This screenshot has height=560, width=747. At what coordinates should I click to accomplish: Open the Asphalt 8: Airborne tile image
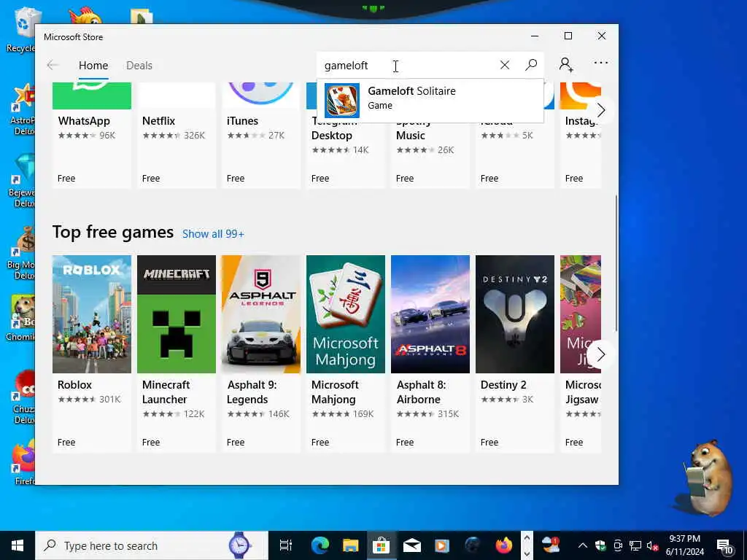[x=430, y=314]
